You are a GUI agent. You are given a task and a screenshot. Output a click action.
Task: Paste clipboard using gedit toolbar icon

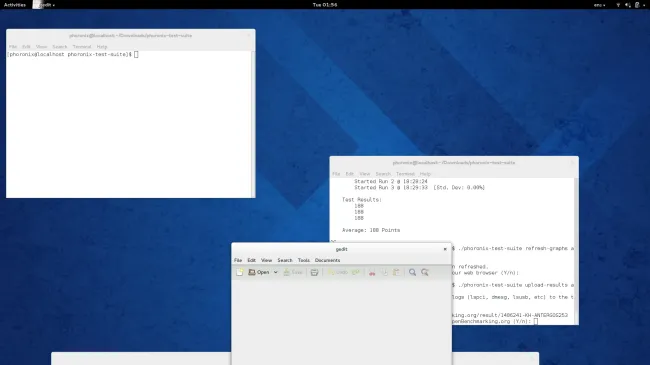(x=396, y=272)
